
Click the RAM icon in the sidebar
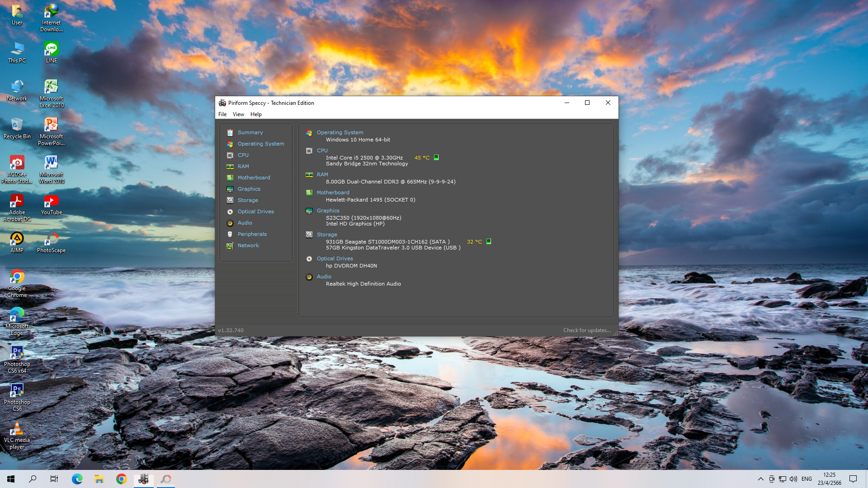pos(230,166)
